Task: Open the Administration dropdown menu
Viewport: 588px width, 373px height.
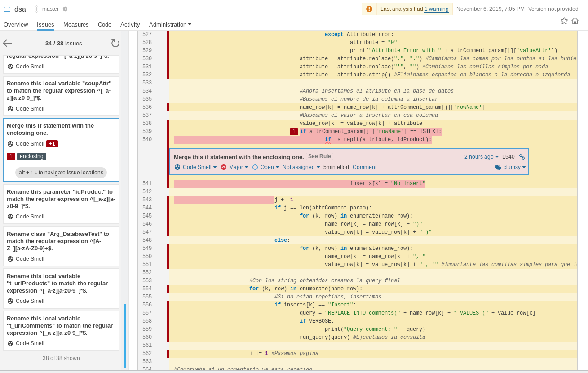Action: pos(170,24)
